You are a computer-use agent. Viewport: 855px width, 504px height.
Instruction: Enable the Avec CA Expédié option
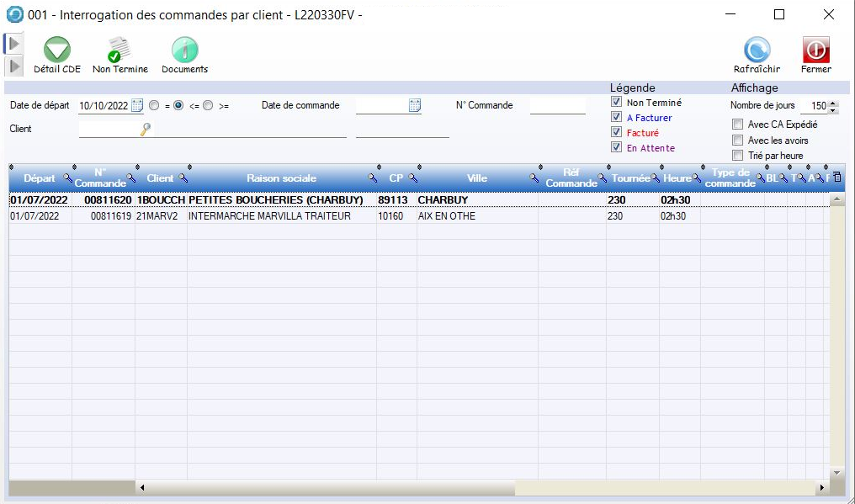pyautogui.click(x=738, y=125)
